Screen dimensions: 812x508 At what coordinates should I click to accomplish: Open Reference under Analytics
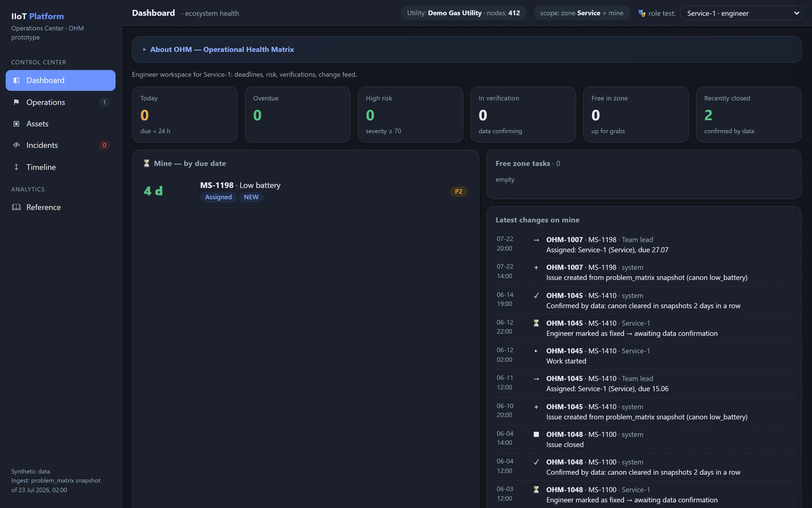tap(60, 207)
